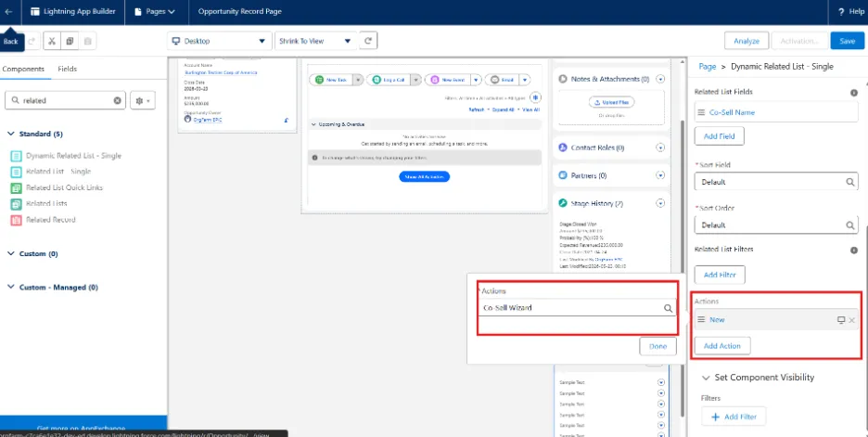
Task: Open the Contact Roles dropdown menu
Action: tap(660, 148)
